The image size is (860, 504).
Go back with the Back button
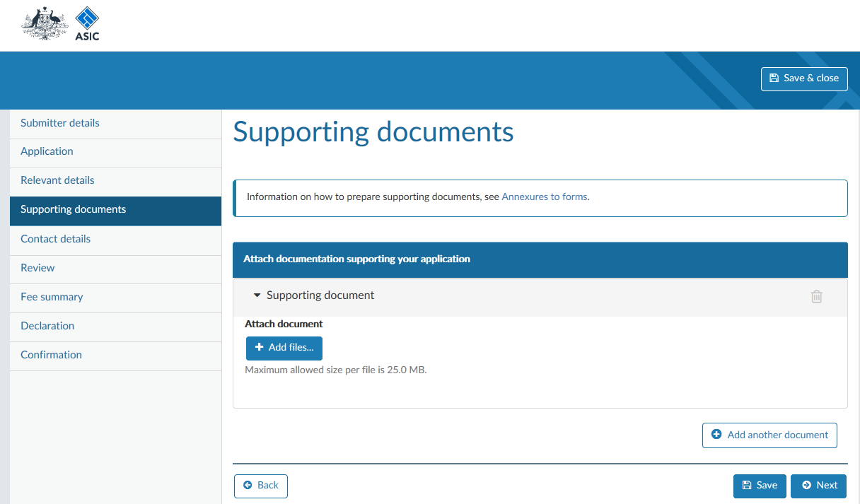(x=261, y=486)
